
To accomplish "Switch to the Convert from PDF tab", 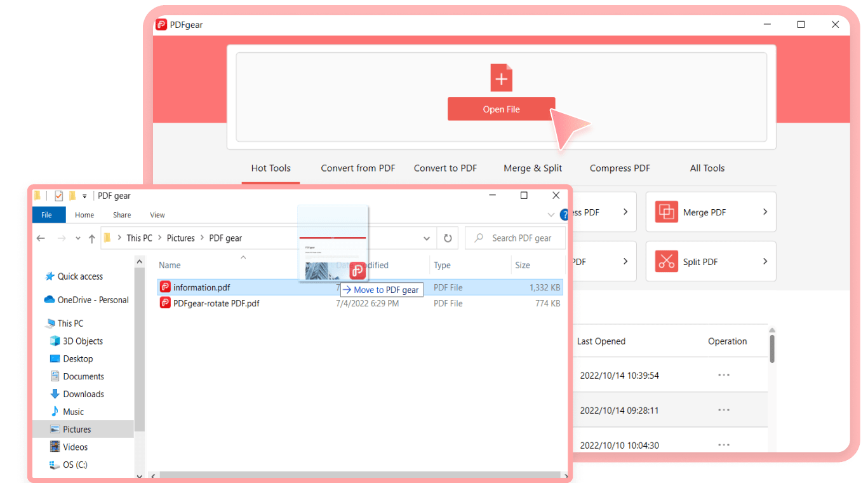I will [357, 168].
